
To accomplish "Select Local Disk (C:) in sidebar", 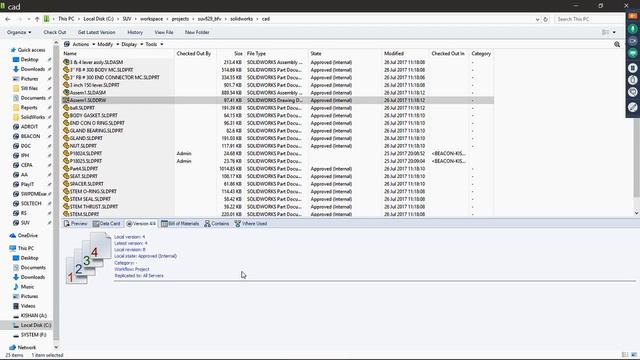I will click(x=36, y=325).
